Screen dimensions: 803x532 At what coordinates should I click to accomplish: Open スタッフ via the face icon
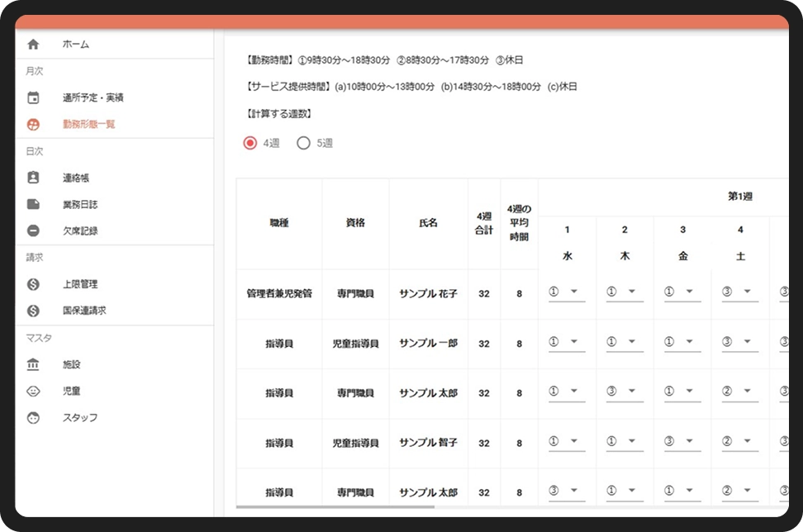click(x=33, y=417)
